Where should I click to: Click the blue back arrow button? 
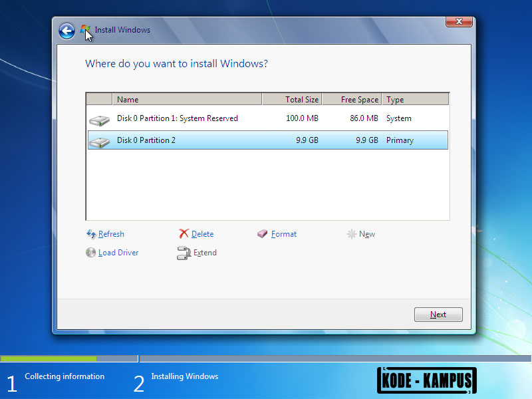click(x=67, y=31)
